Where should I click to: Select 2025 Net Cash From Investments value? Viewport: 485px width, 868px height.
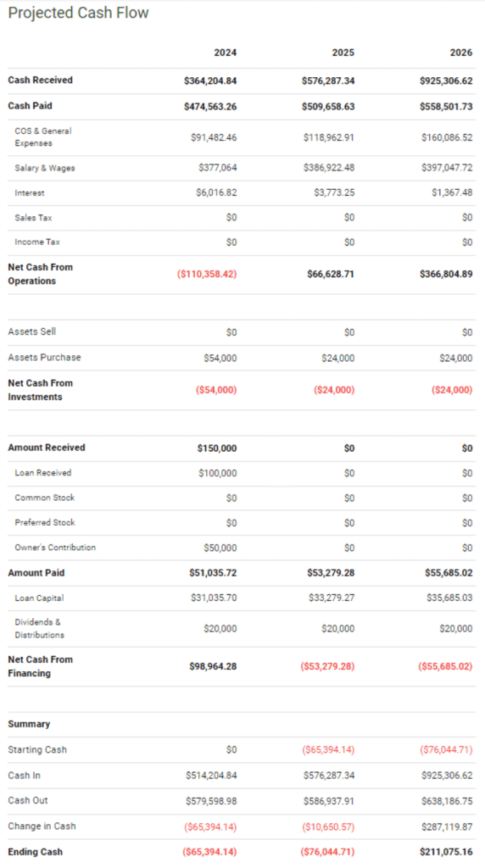pyautogui.click(x=334, y=390)
